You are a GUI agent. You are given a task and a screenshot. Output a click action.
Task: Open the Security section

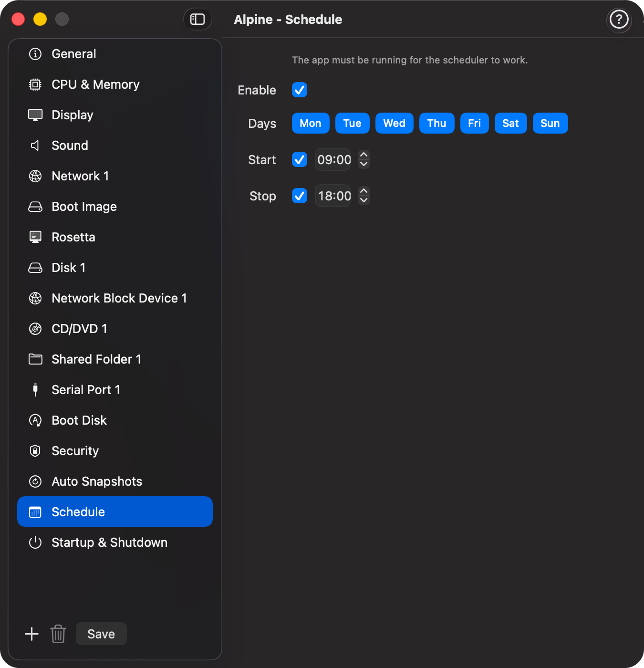115,451
